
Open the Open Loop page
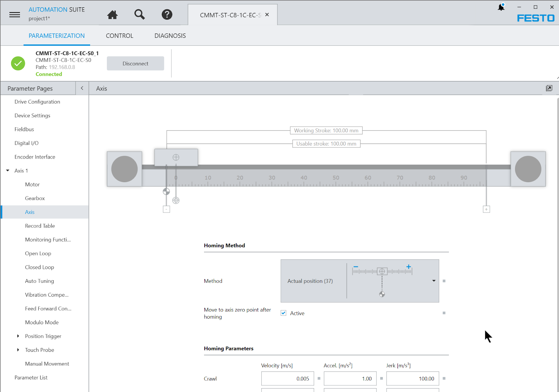(38, 253)
